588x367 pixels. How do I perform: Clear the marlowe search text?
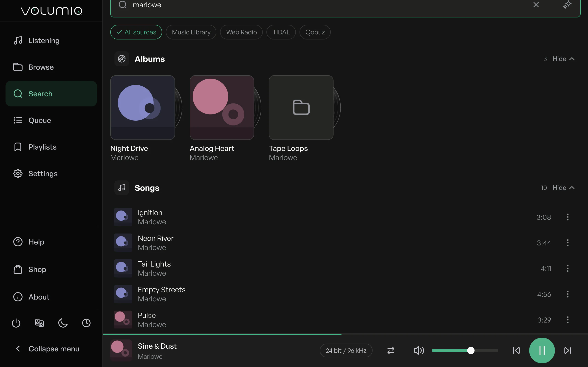click(536, 5)
